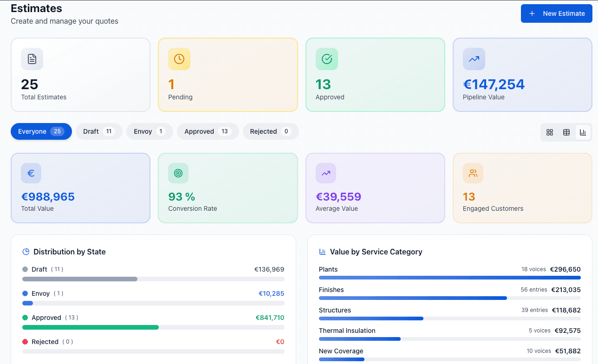598x364 pixels.
Task: Click the trend icon on Average Value card
Action: (x=326, y=173)
